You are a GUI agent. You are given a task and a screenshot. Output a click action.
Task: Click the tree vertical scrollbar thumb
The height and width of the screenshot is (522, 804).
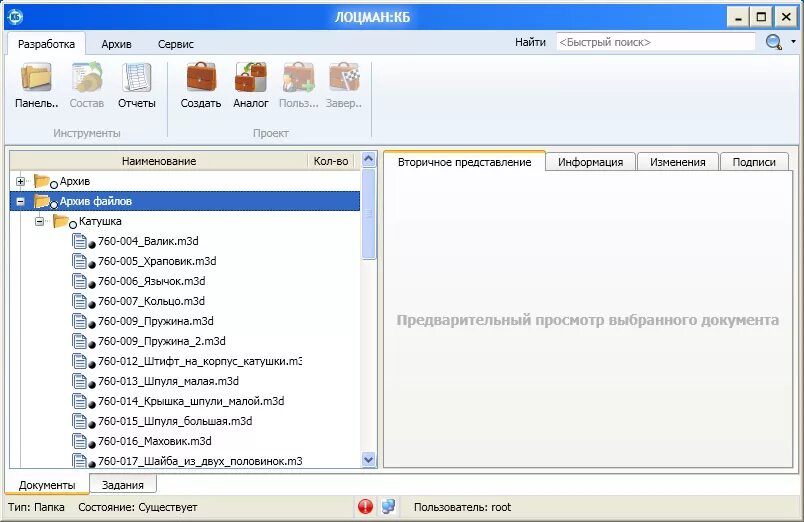click(368, 214)
